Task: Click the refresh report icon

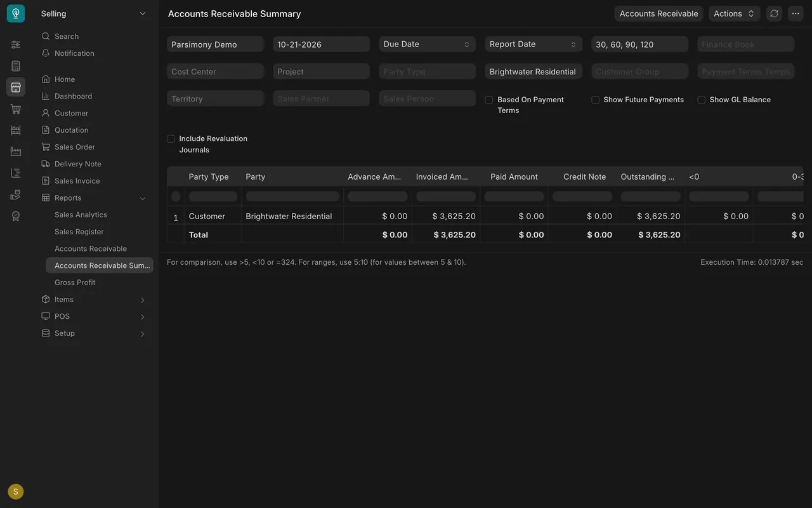Action: pyautogui.click(x=774, y=13)
